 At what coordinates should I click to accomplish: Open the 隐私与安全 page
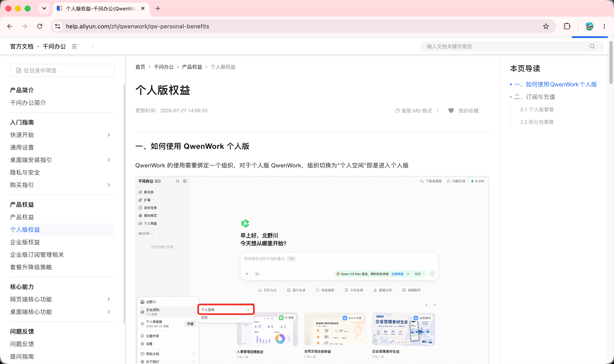pos(25,172)
